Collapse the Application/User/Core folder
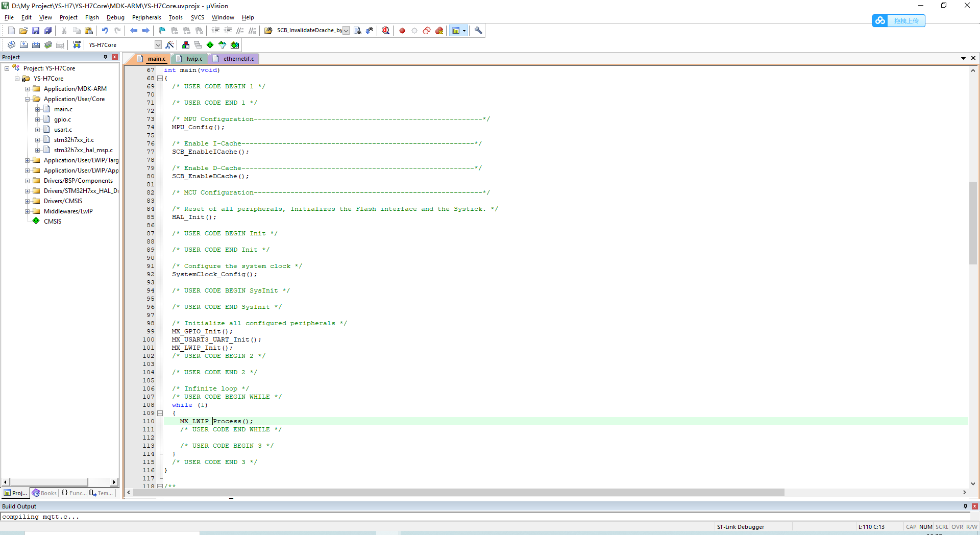The height and width of the screenshot is (535, 980). pyautogui.click(x=27, y=99)
